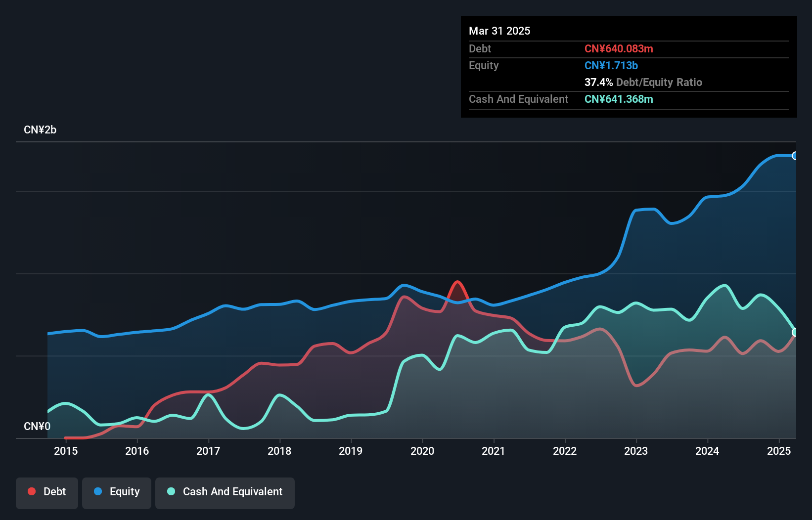This screenshot has width=812, height=520.
Task: Toggle the Cash And Equivalent legend button
Action: pyautogui.click(x=225, y=493)
